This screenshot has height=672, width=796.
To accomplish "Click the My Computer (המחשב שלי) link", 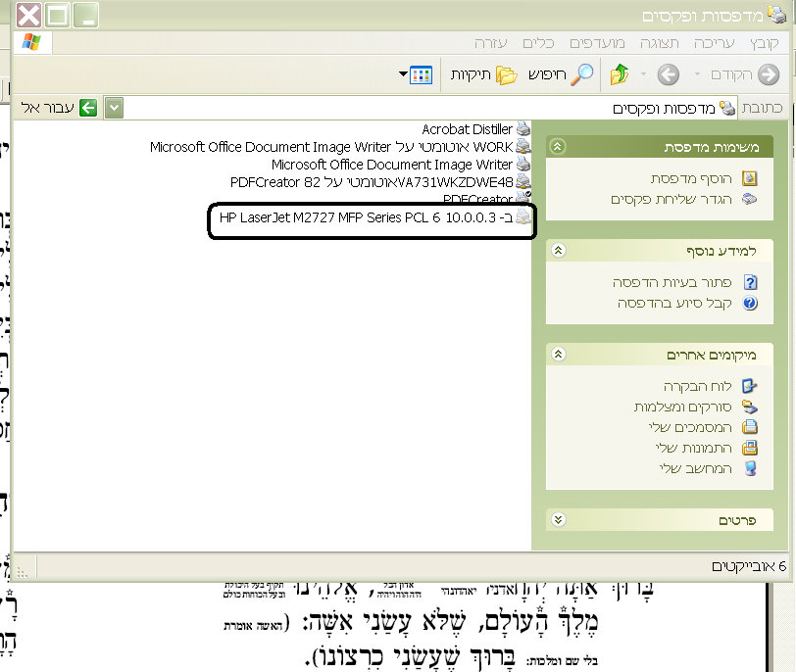I will tap(695, 468).
